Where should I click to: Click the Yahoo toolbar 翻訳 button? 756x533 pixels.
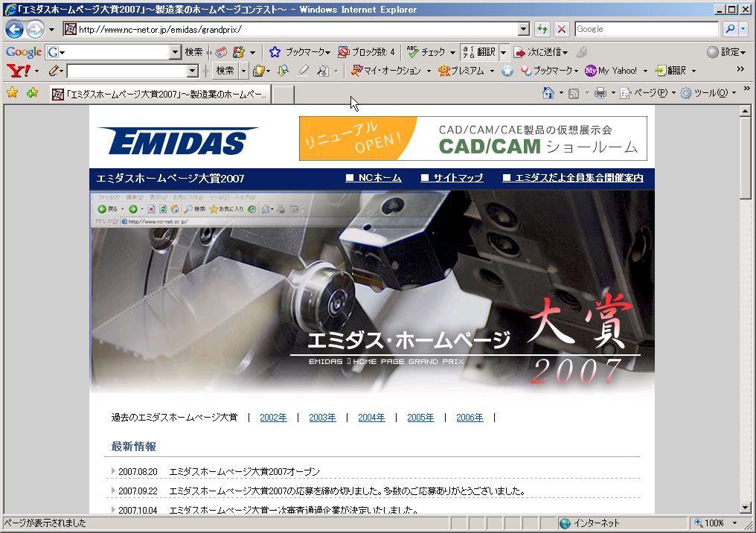670,71
